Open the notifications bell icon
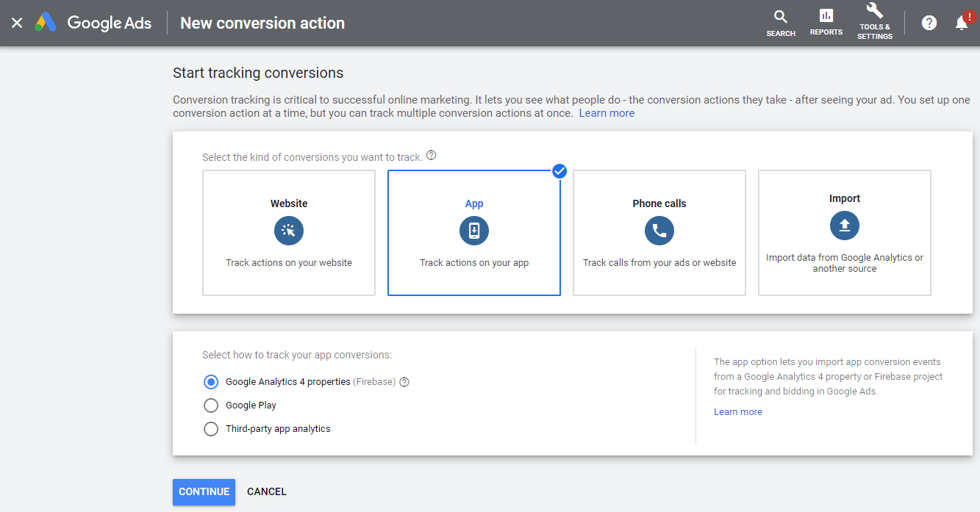 (962, 23)
